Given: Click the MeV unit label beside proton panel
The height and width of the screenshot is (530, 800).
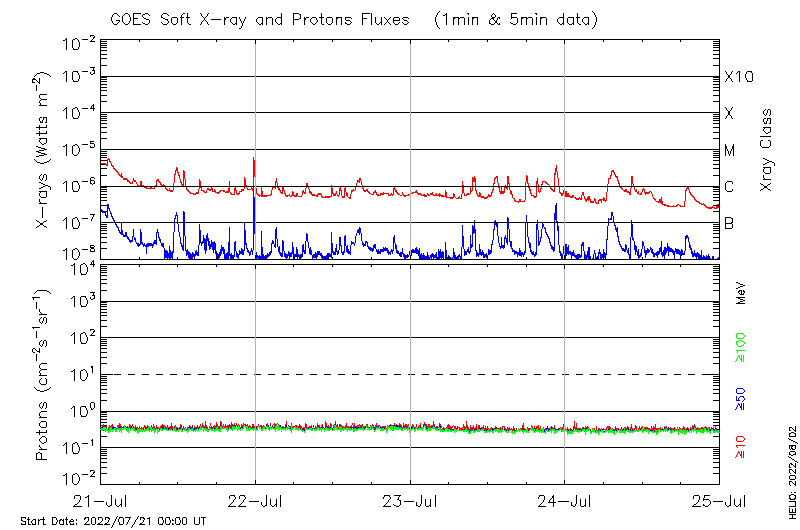Looking at the screenshot, I should (741, 292).
